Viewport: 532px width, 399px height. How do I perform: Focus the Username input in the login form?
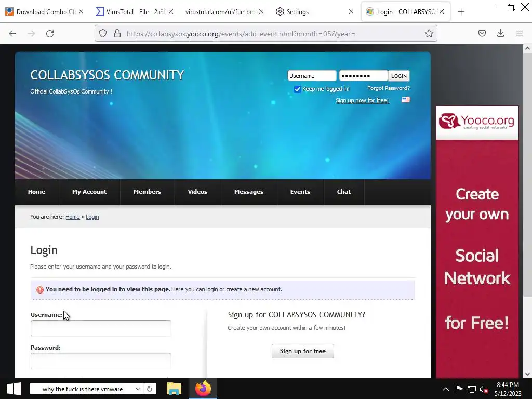(x=101, y=328)
